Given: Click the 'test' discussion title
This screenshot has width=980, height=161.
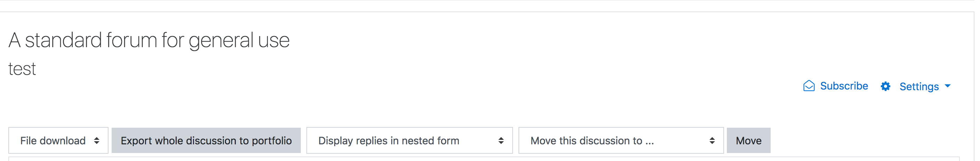Looking at the screenshot, I should click(x=22, y=69).
